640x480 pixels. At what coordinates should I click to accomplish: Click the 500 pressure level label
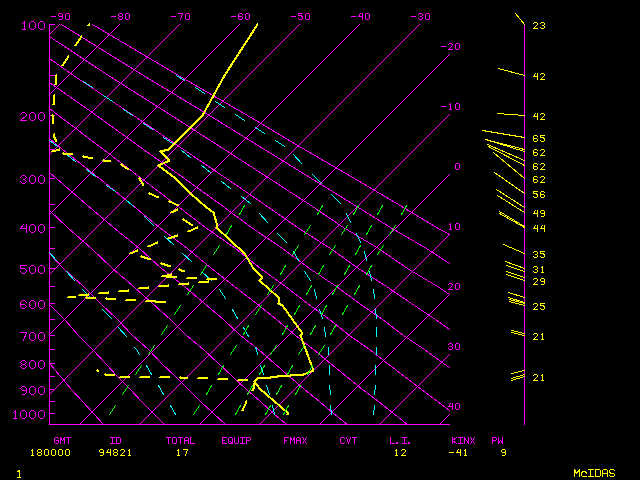tap(33, 269)
